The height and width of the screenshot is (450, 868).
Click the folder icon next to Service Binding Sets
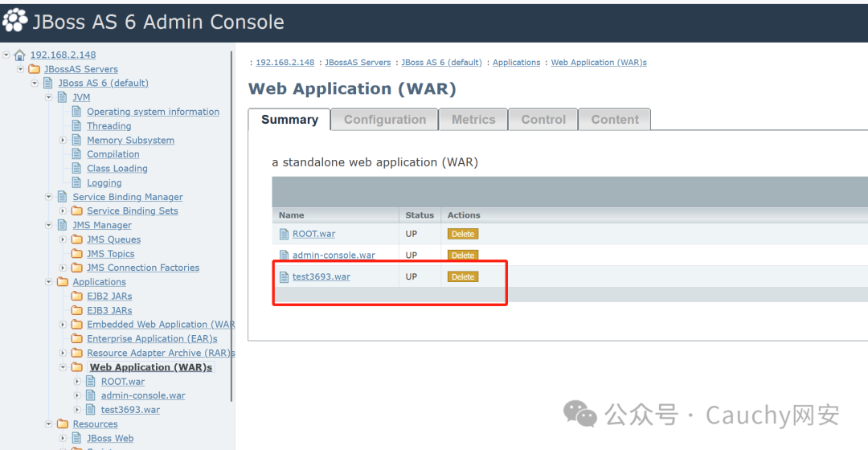(77, 211)
